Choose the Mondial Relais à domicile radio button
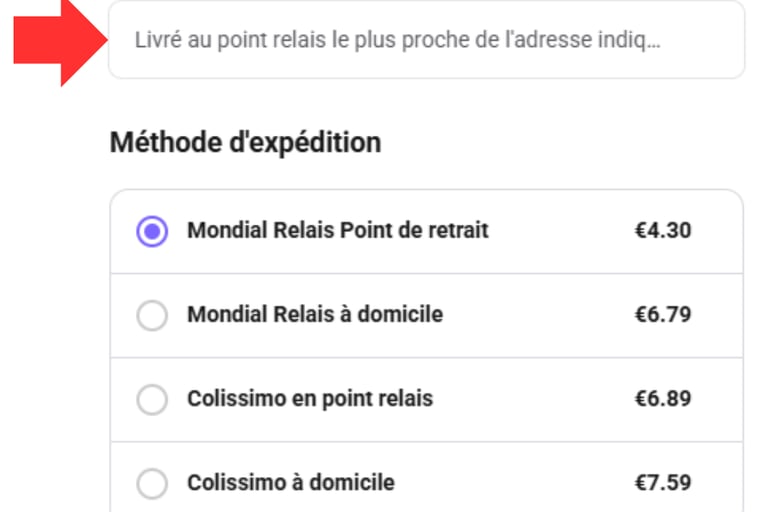The image size is (768, 512). point(152,316)
